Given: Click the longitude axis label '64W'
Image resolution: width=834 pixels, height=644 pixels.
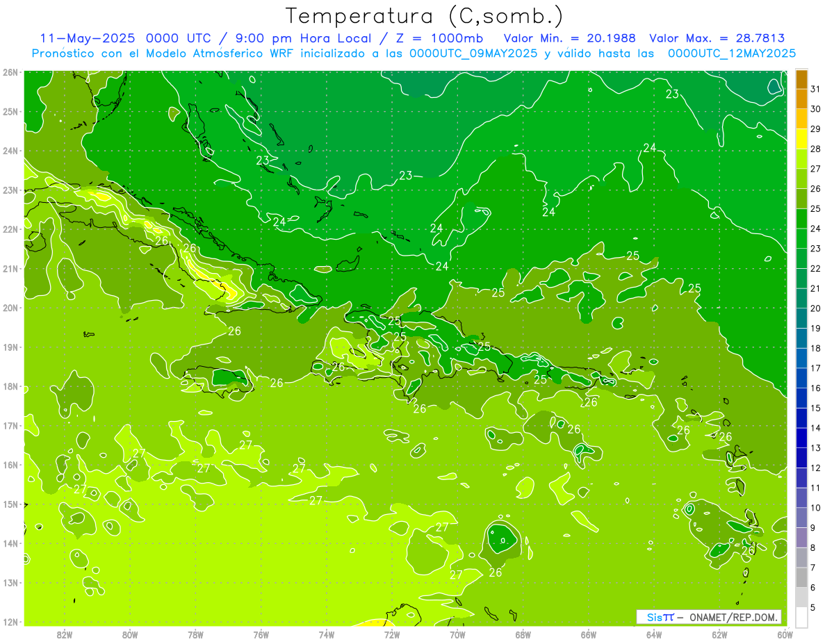Looking at the screenshot, I should pyautogui.click(x=654, y=634).
